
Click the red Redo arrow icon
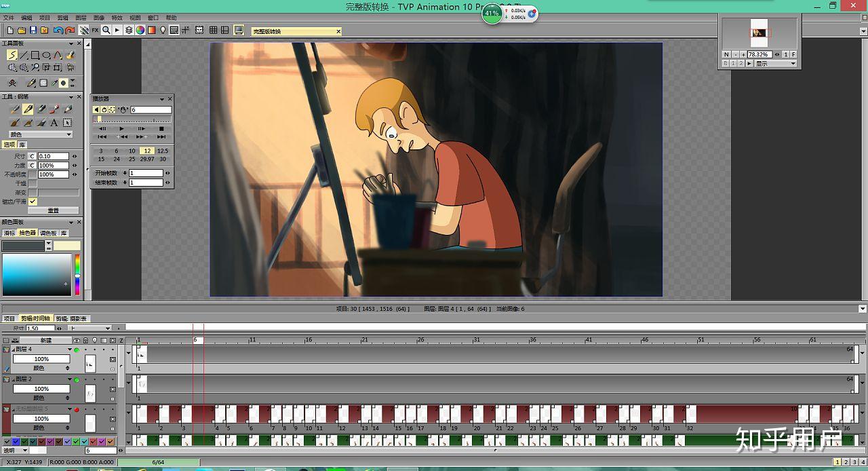[x=70, y=31]
